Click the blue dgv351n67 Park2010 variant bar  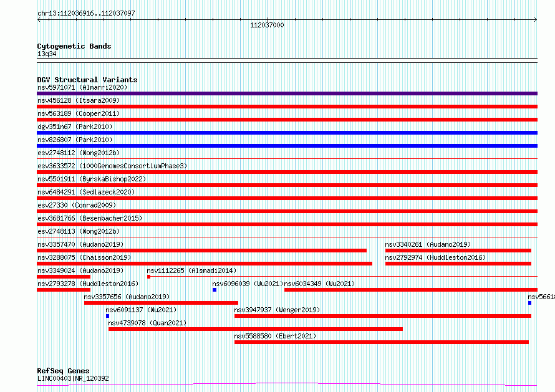click(x=287, y=133)
